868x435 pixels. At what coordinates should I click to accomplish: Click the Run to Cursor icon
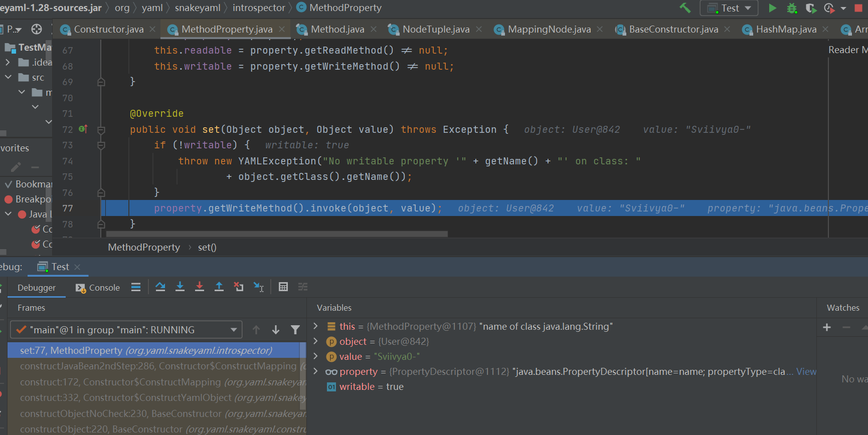(x=259, y=287)
